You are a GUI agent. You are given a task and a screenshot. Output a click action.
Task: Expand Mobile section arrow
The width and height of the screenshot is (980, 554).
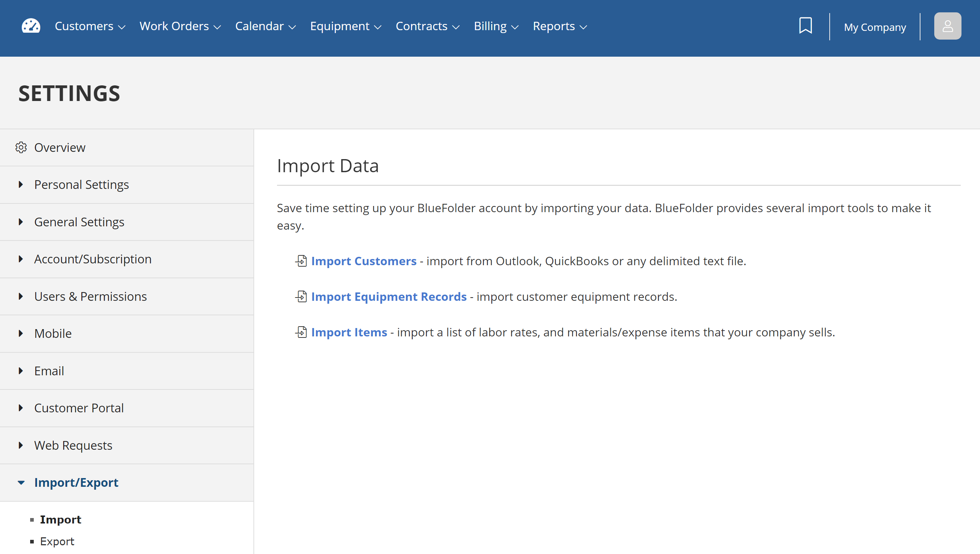pyautogui.click(x=21, y=334)
